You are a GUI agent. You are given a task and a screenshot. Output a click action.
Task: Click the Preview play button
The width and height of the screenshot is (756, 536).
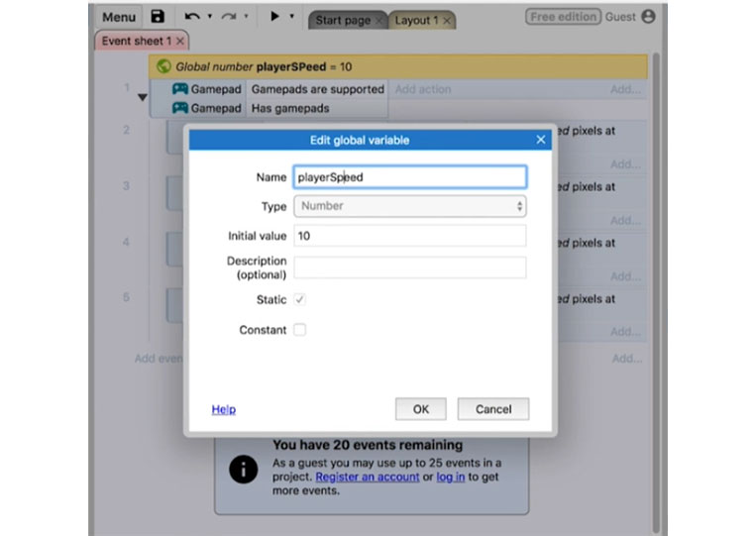[x=274, y=16]
